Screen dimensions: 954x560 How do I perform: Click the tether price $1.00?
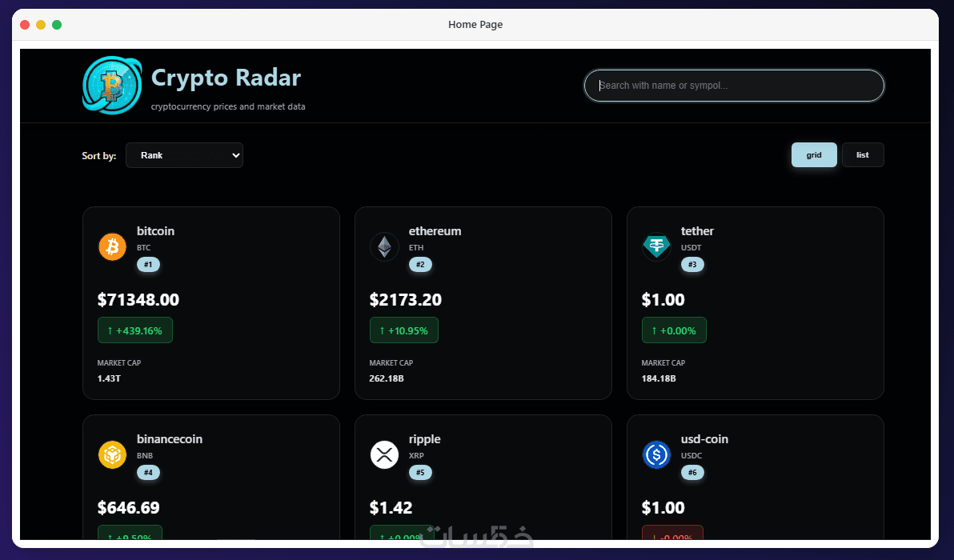point(663,300)
